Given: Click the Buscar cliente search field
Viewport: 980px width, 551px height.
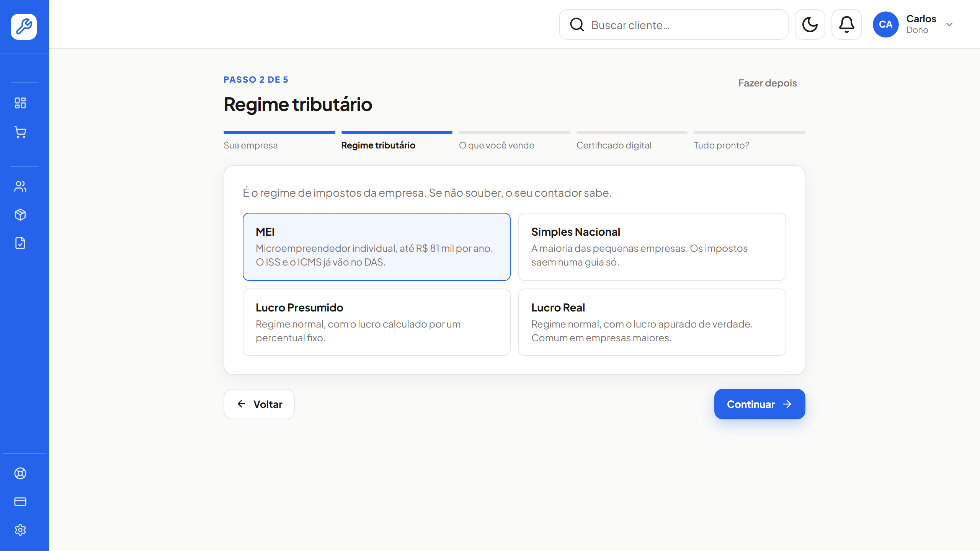Looking at the screenshot, I should 674,25.
